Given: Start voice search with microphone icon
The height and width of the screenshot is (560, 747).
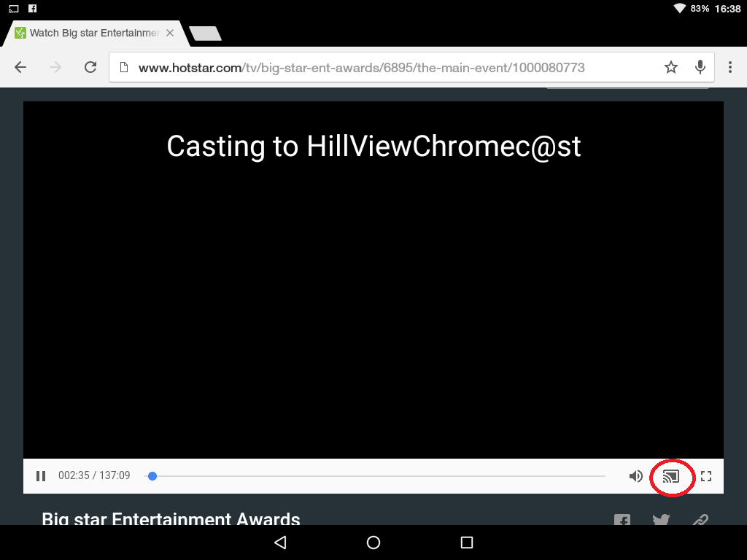Looking at the screenshot, I should 700,67.
